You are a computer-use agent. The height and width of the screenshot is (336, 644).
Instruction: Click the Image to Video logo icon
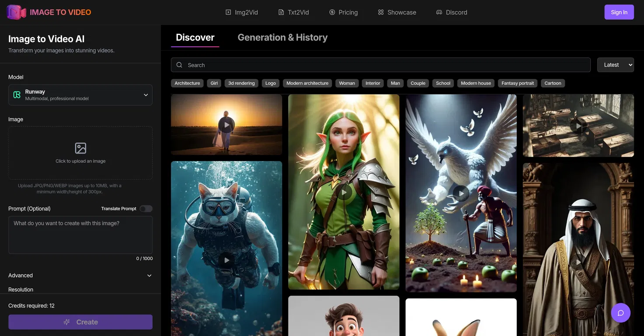16,12
